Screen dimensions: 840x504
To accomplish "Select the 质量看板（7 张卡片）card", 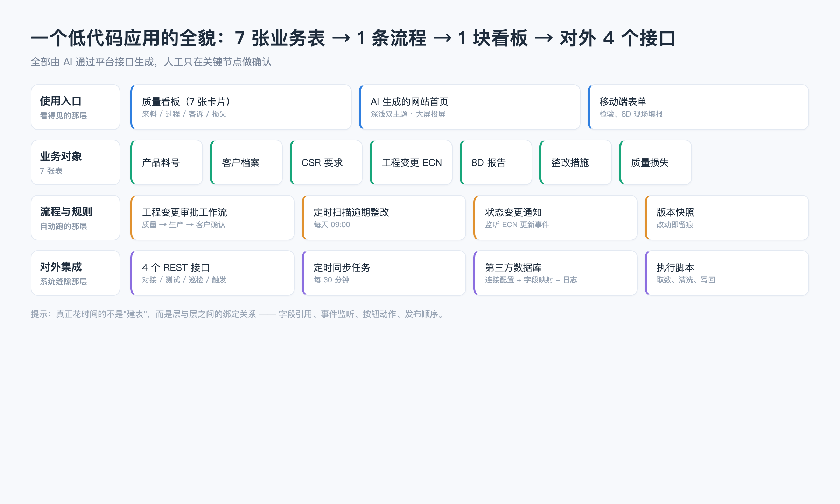I will point(241,107).
